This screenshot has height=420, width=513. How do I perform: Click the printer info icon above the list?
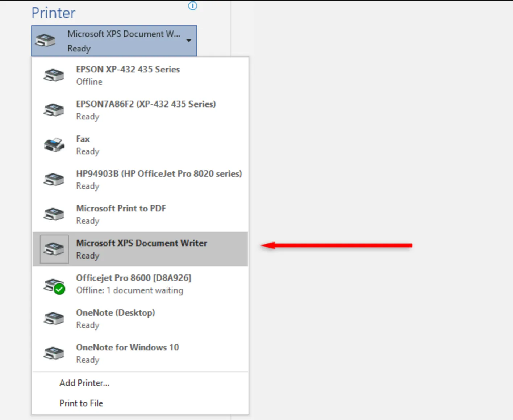pos(193,6)
